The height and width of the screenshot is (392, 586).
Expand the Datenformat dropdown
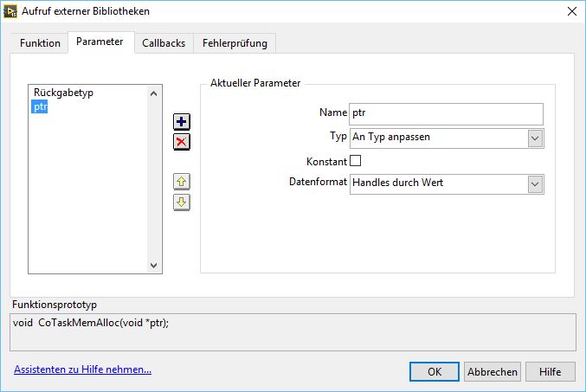(535, 183)
